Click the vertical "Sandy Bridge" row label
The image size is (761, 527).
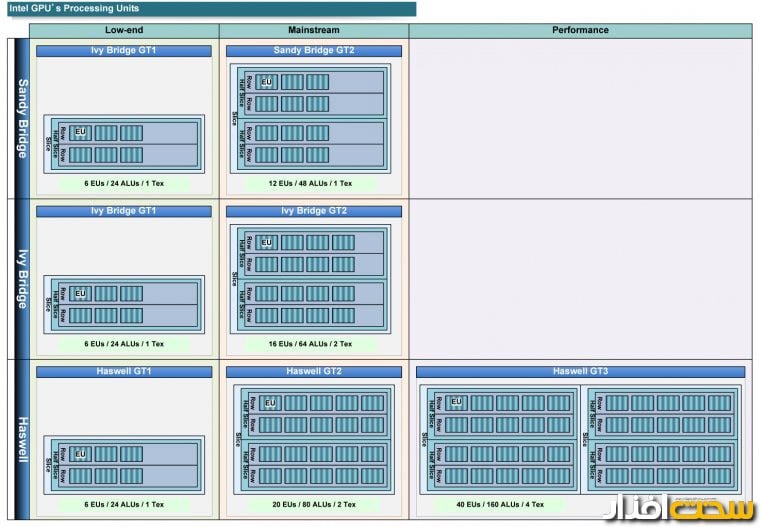(22, 118)
